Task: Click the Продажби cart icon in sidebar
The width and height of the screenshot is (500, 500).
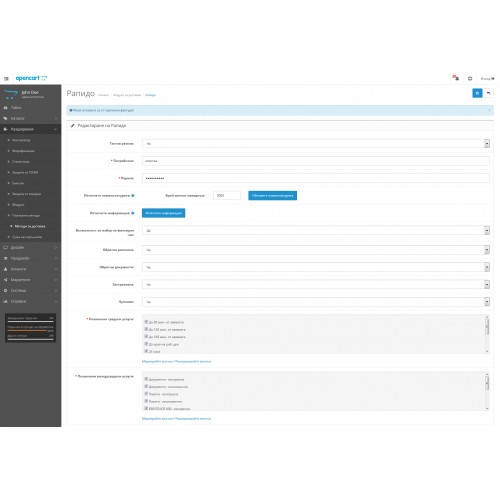Action: pos(5,258)
